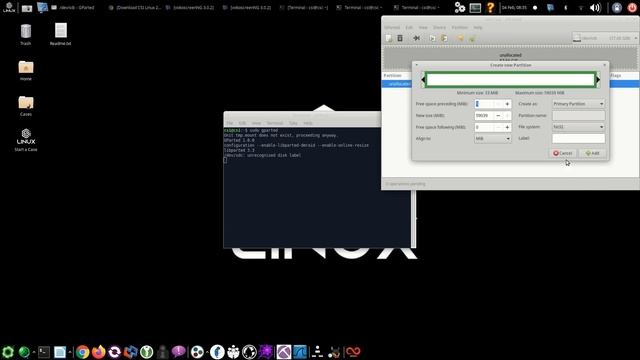Click the green-bordered partition size bar
Screen dimensions: 640x360
coord(510,80)
